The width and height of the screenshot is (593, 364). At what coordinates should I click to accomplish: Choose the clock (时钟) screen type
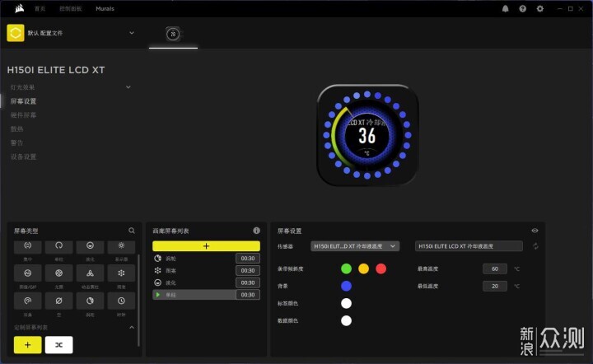[121, 301]
